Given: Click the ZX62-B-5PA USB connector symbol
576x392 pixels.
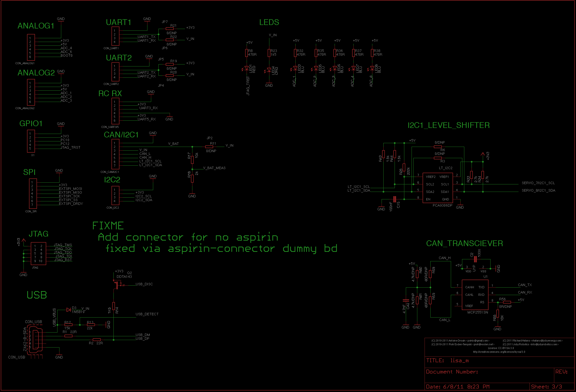Looking at the screenshot, I should click(35, 340).
